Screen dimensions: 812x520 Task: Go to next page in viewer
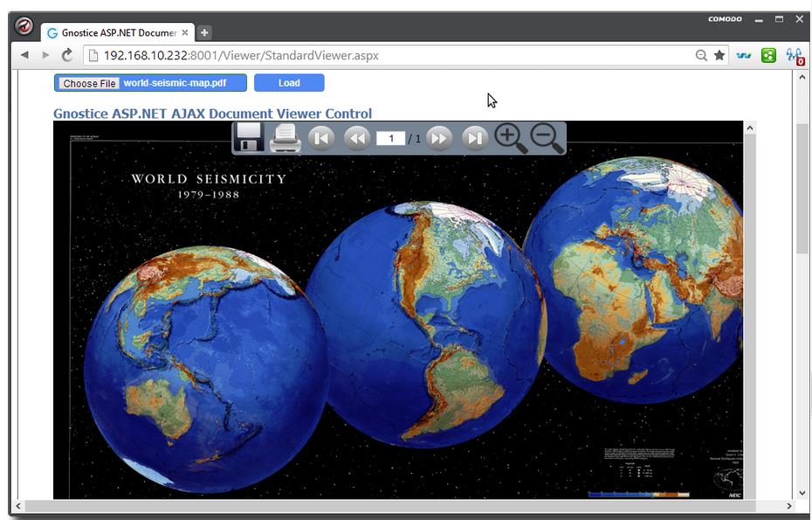(x=439, y=138)
